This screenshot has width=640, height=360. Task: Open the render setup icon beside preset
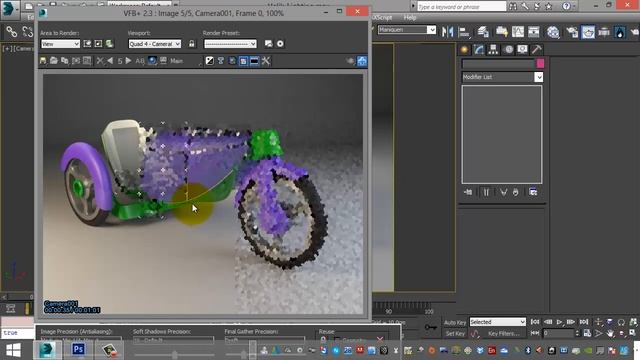[x=268, y=44]
